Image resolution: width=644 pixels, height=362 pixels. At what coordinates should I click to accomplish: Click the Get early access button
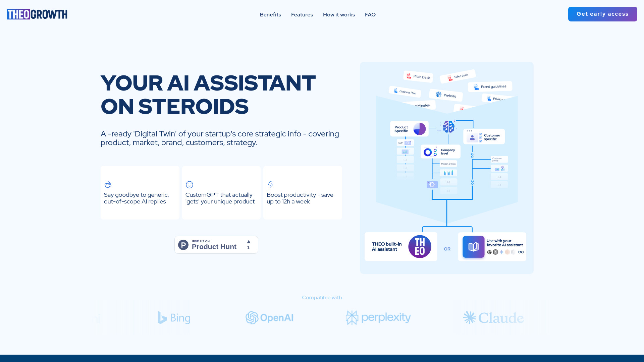tap(602, 14)
